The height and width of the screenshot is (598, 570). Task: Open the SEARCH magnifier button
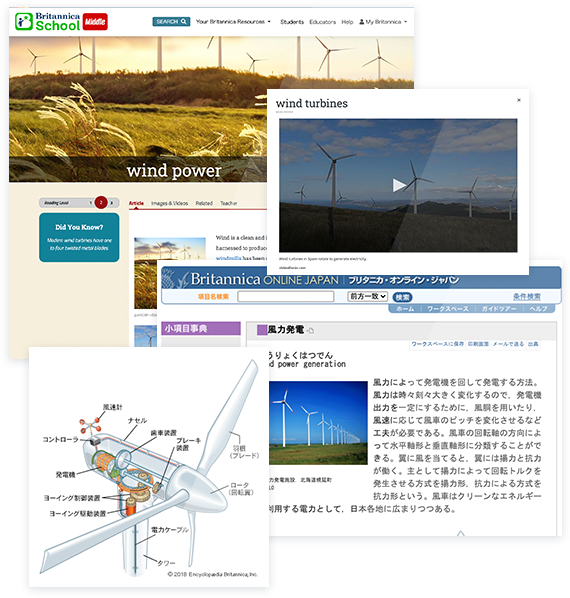pos(171,22)
